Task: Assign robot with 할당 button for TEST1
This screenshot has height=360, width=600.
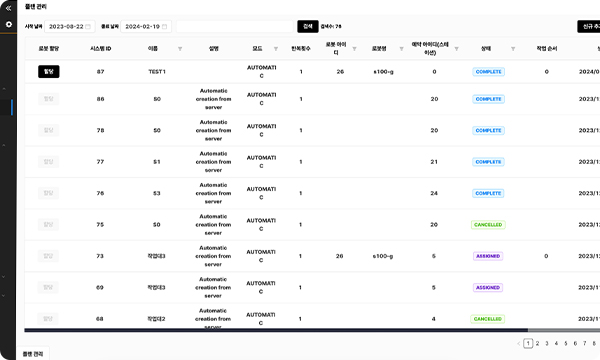Action: pos(49,72)
